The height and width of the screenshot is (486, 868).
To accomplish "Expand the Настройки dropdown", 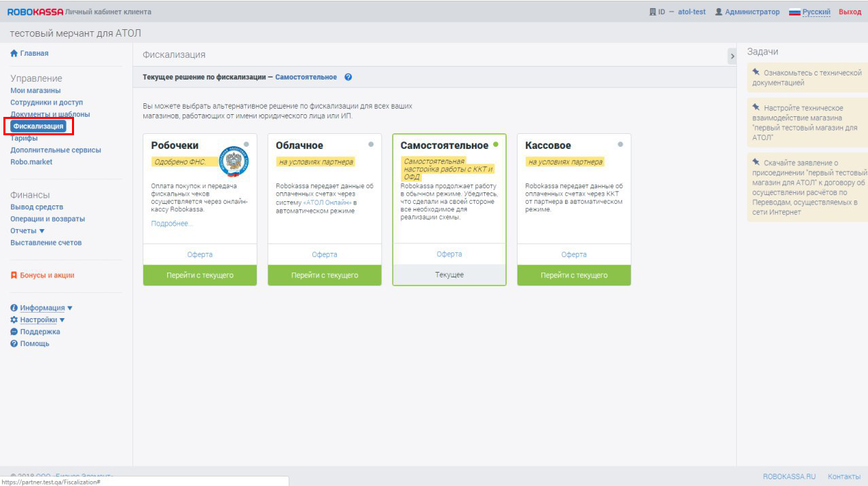I will 62,319.
